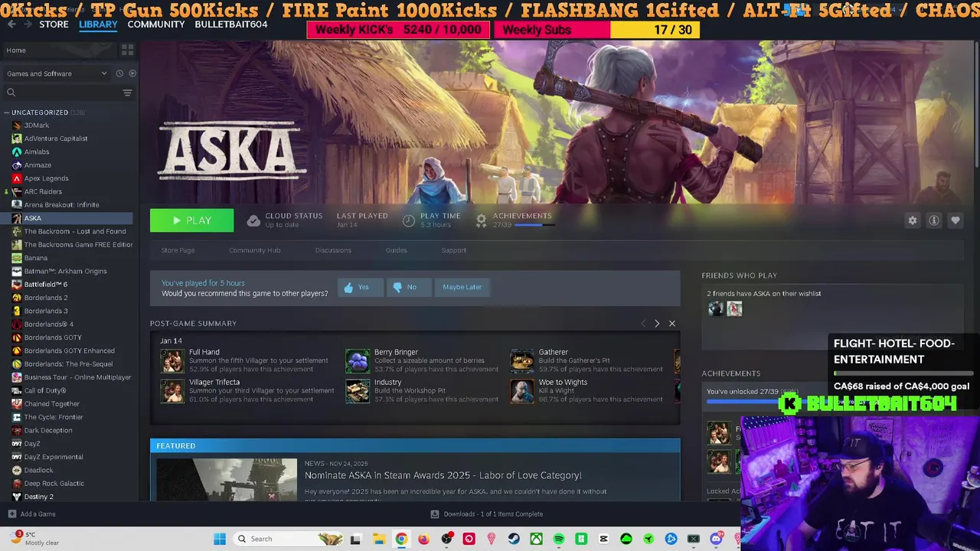Screen dimensions: 980x551
Task: Open the BULLETBAIT604 profile menu
Action: pyautogui.click(x=231, y=24)
